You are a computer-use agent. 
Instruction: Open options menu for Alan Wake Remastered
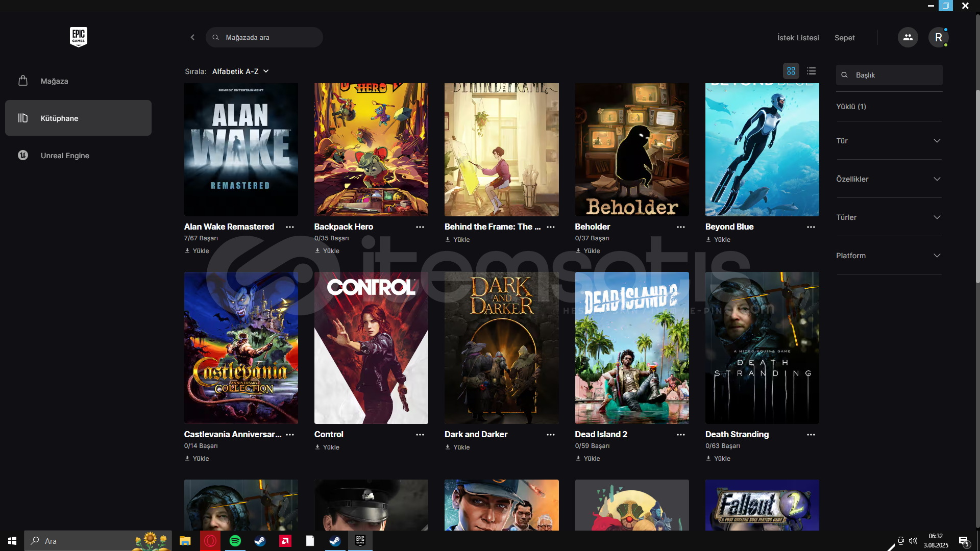point(290,227)
